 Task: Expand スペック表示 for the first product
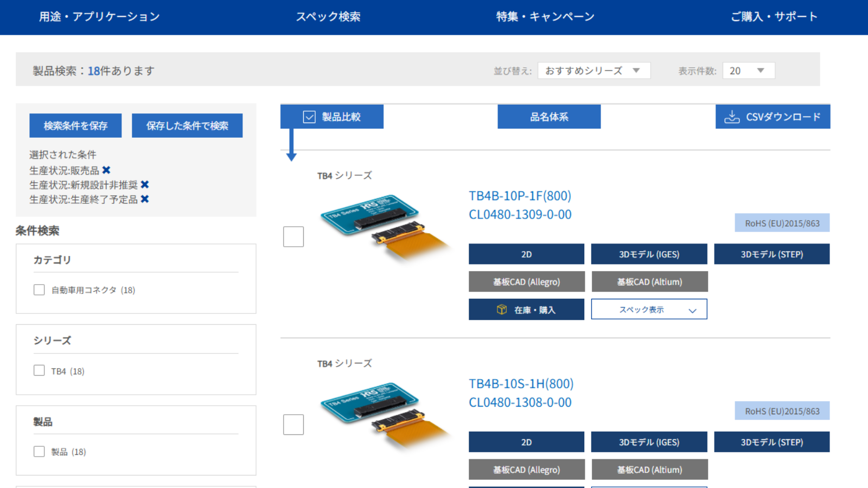click(x=649, y=310)
